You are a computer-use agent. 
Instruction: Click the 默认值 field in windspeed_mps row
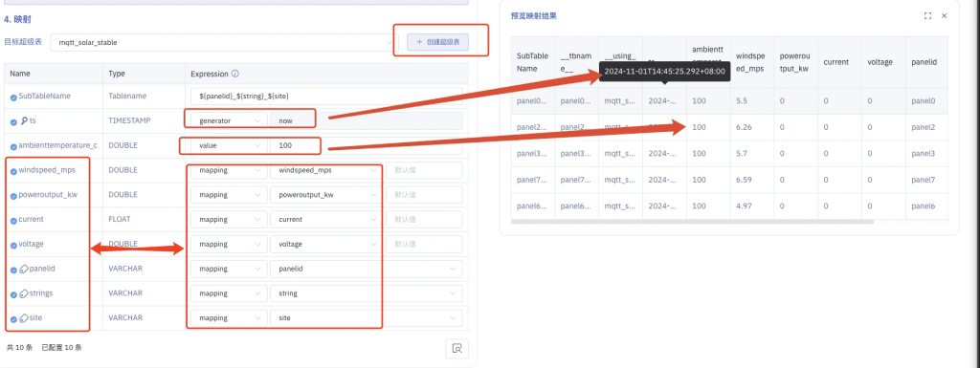(424, 170)
